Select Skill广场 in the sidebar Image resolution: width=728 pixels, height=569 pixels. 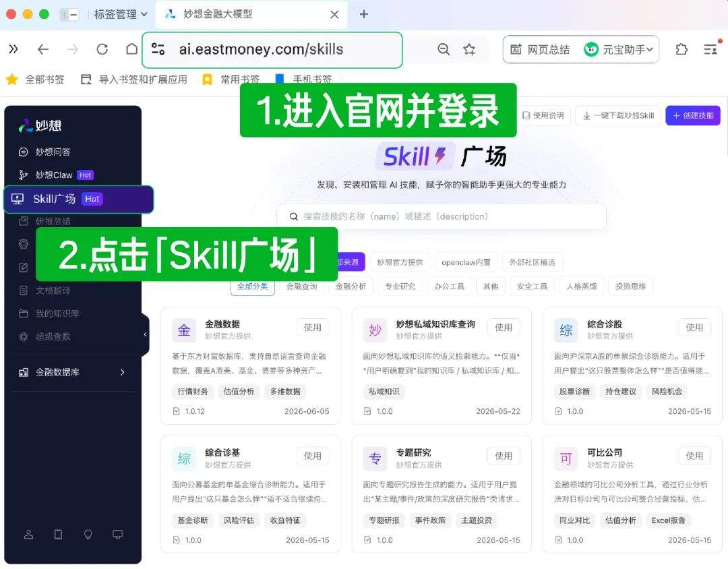tap(78, 200)
